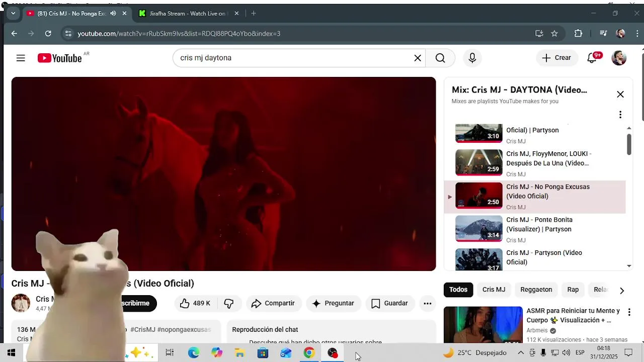Select the Cris MJ filter chip
This screenshot has width=644, height=362.
pyautogui.click(x=494, y=290)
